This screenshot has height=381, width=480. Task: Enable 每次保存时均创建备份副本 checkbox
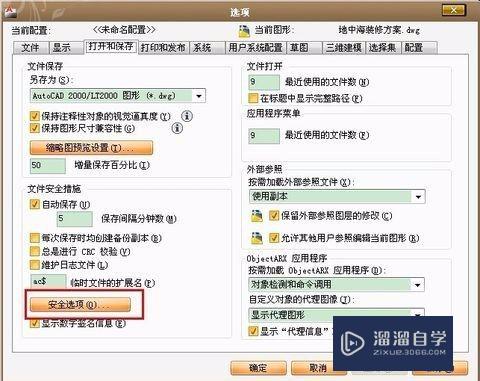35,238
